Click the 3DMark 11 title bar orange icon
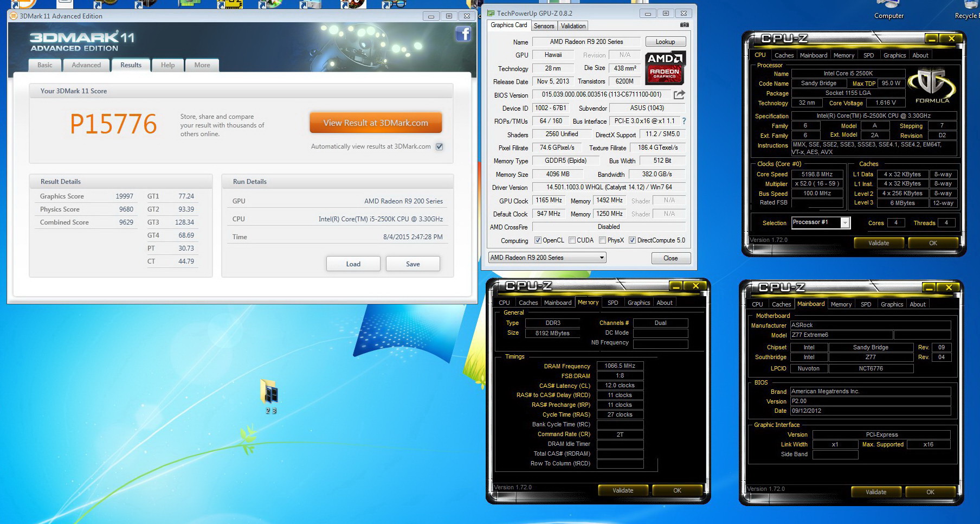The image size is (980, 524). 14,16
